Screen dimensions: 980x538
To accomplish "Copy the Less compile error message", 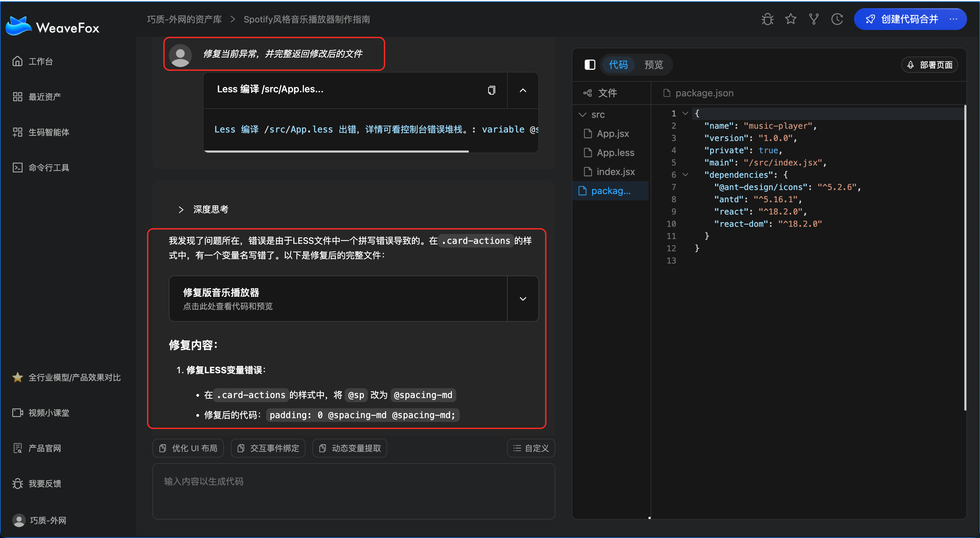I will [491, 90].
